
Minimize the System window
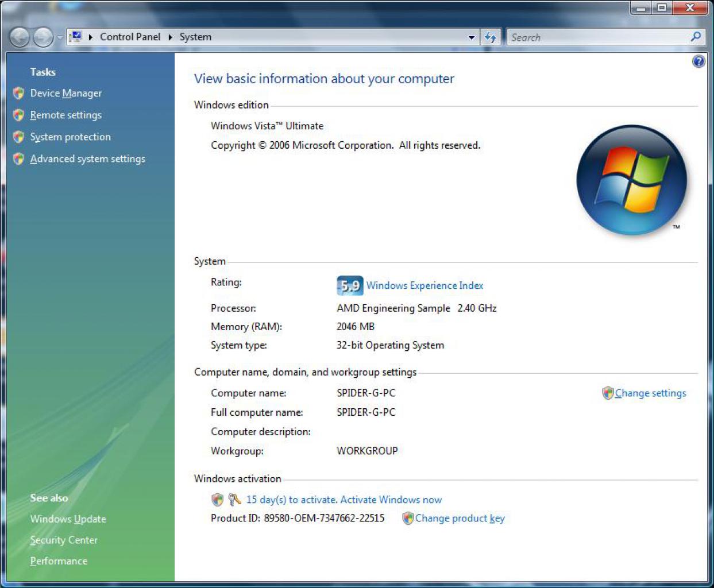pyautogui.click(x=642, y=8)
